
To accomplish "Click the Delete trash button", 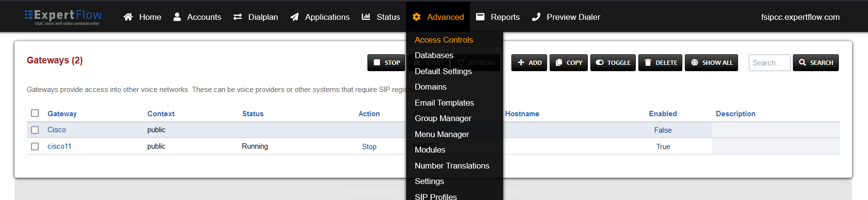I will coord(660,62).
